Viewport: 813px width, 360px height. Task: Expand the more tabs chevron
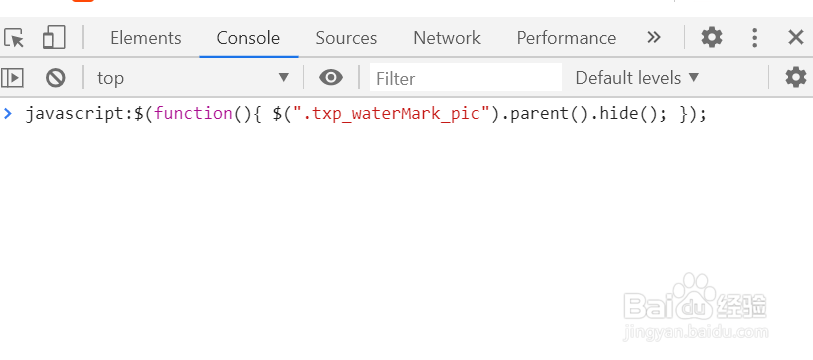coord(654,37)
